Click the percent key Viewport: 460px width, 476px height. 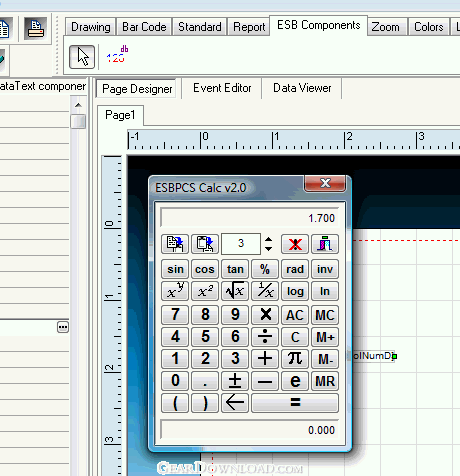[265, 269]
